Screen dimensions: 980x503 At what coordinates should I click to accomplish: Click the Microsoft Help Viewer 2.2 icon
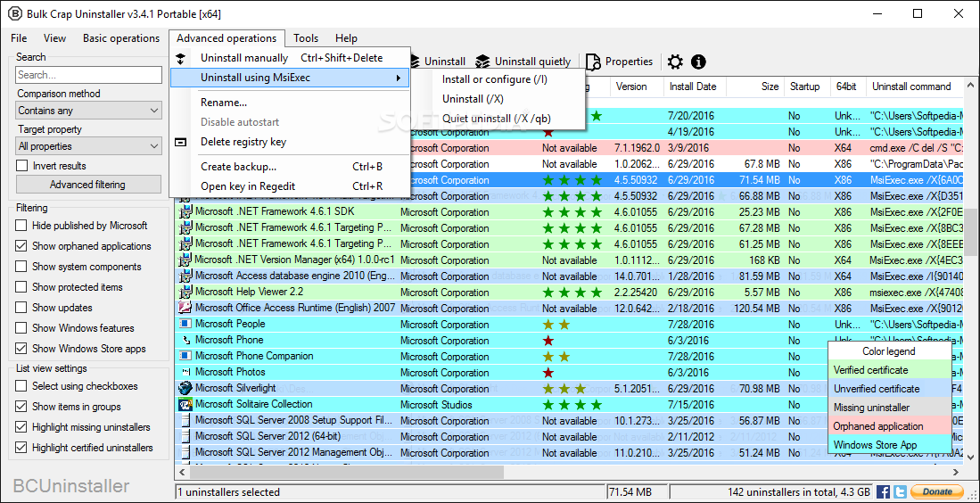185,292
